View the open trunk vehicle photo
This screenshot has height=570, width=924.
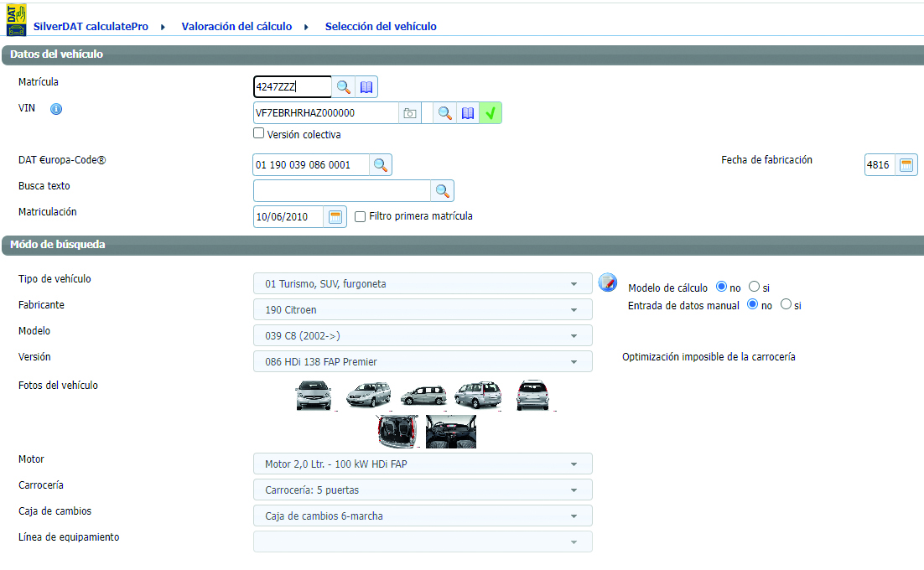397,432
